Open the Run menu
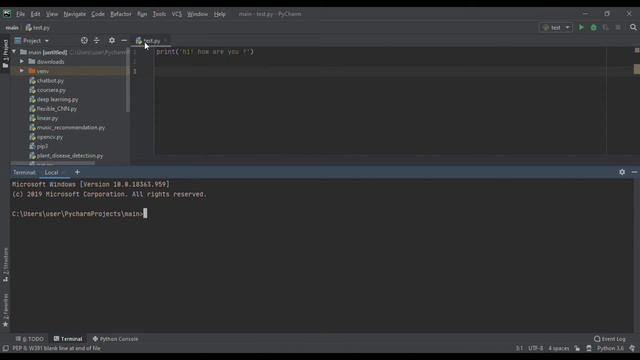This screenshot has width=640, height=360. pyautogui.click(x=142, y=14)
